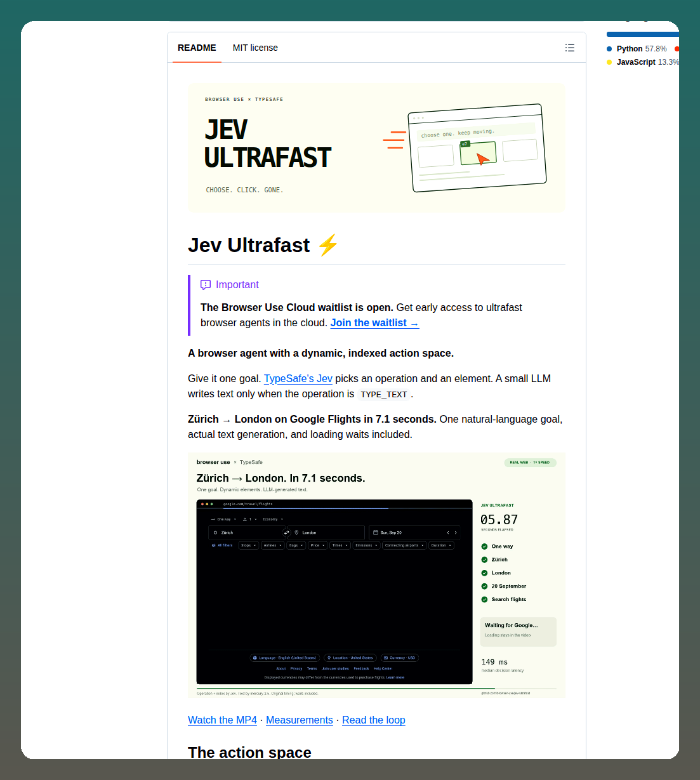Click the swap origin and destination icon
Image resolution: width=700 pixels, height=780 pixels.
287,532
